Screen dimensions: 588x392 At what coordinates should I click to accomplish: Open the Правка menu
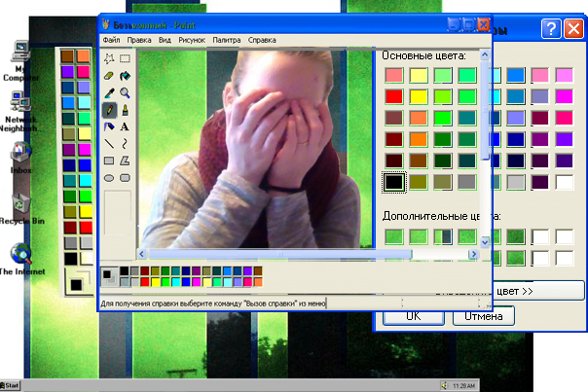point(139,40)
